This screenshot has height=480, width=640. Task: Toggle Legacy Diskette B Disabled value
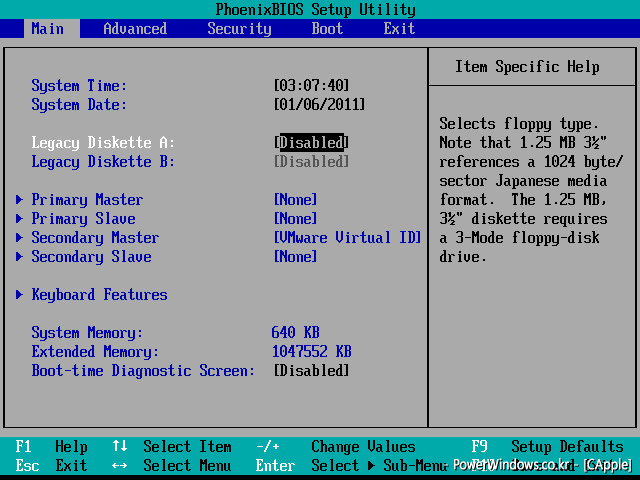[x=311, y=162]
